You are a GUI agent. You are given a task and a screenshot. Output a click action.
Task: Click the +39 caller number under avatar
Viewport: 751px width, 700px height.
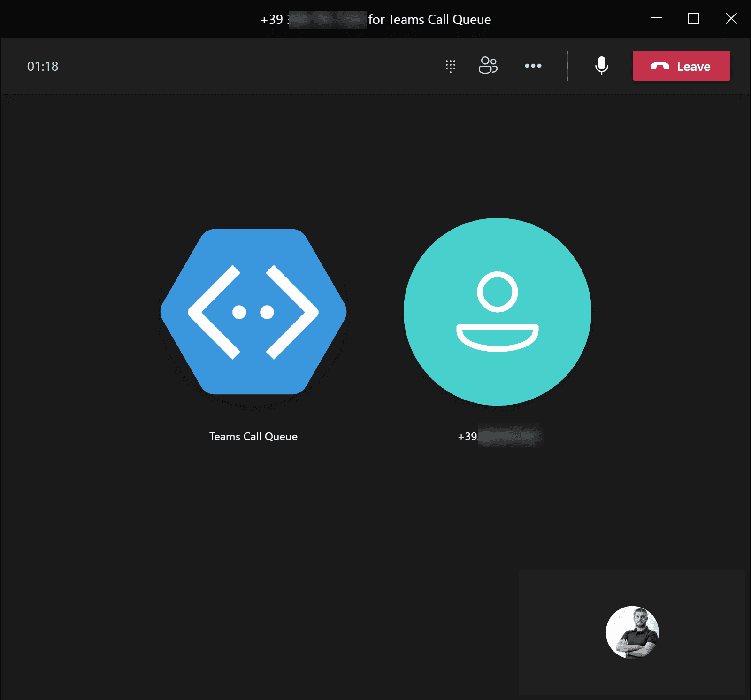498,437
